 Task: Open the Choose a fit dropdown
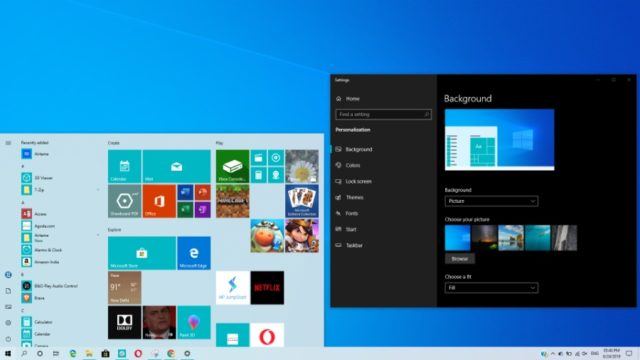coord(491,288)
